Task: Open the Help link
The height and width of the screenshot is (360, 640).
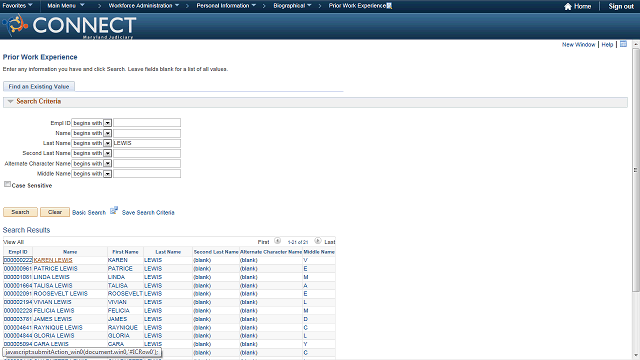Action: (x=607, y=44)
